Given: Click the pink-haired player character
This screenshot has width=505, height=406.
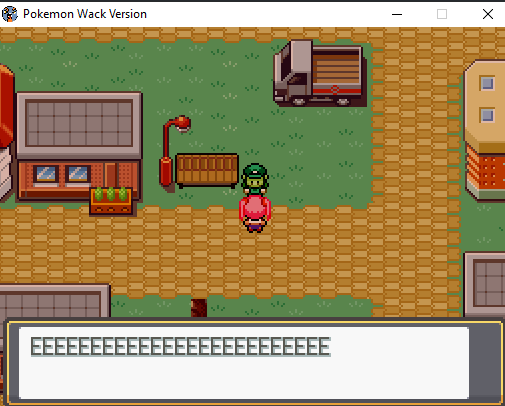Looking at the screenshot, I should 255,214.
